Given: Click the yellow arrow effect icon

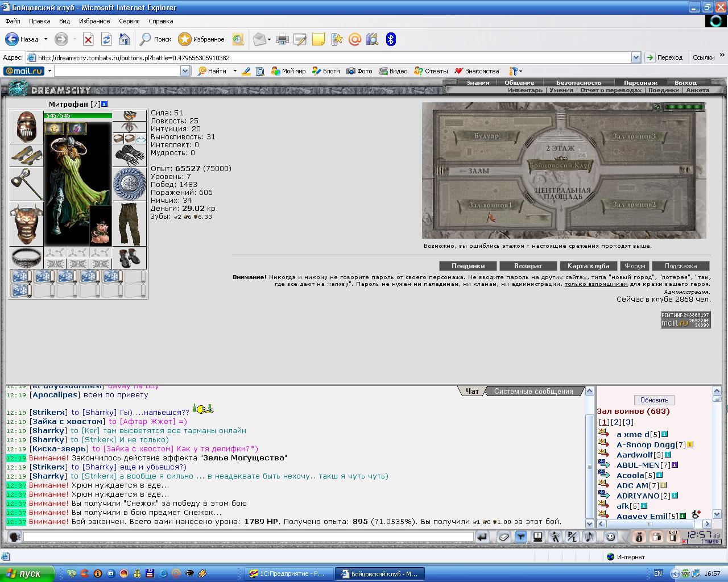Looking at the screenshot, I should click(55, 128).
